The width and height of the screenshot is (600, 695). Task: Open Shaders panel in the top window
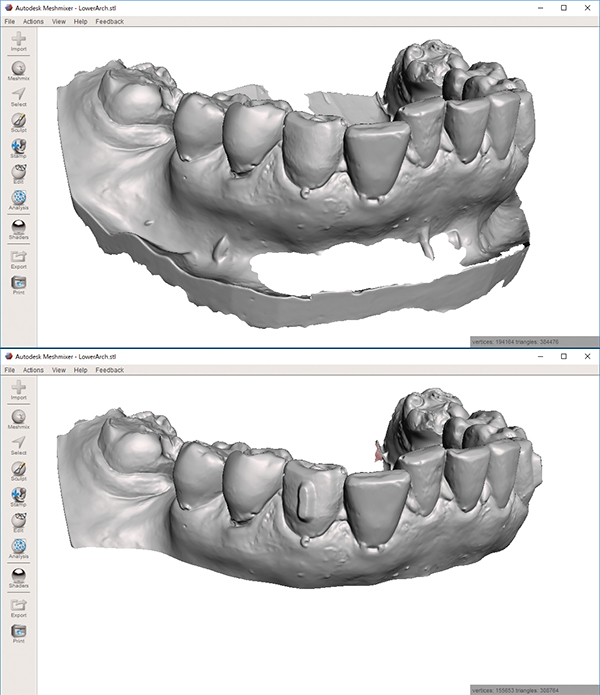(x=19, y=229)
